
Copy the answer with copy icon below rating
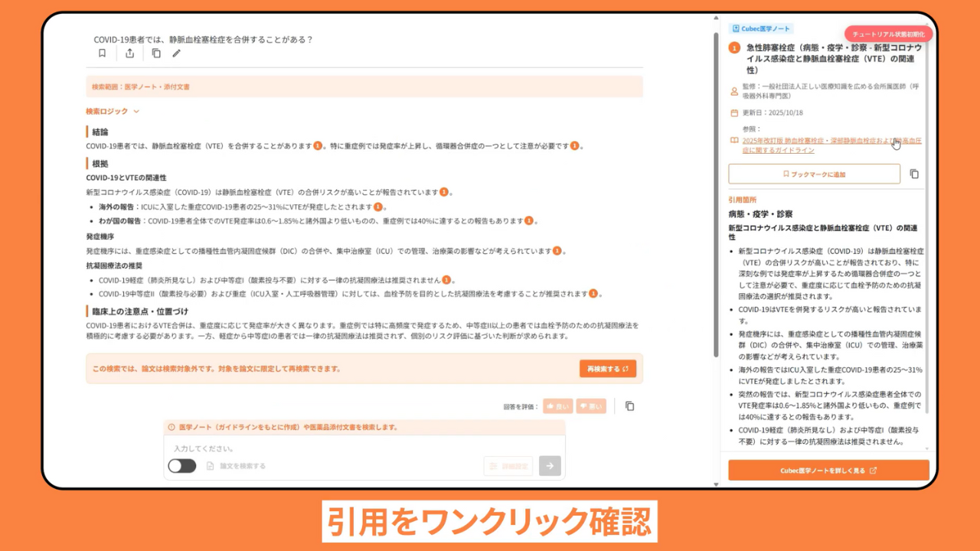coord(629,406)
